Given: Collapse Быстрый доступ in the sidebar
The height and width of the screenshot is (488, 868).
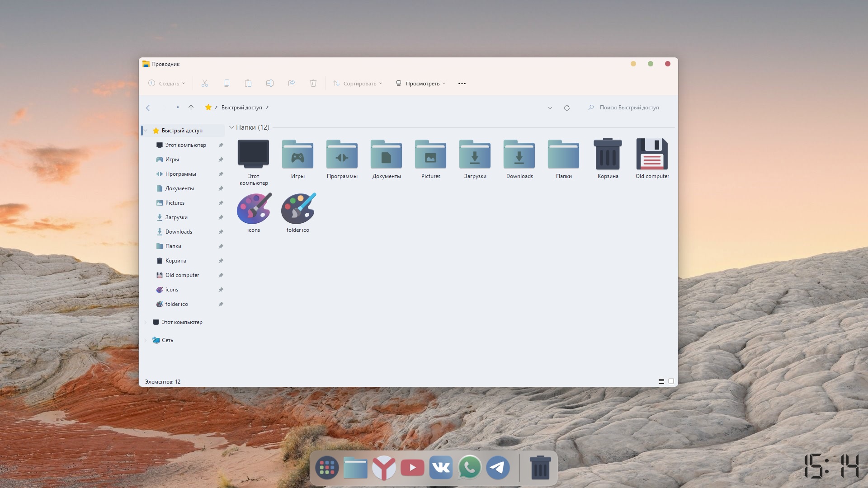Looking at the screenshot, I should [x=146, y=131].
